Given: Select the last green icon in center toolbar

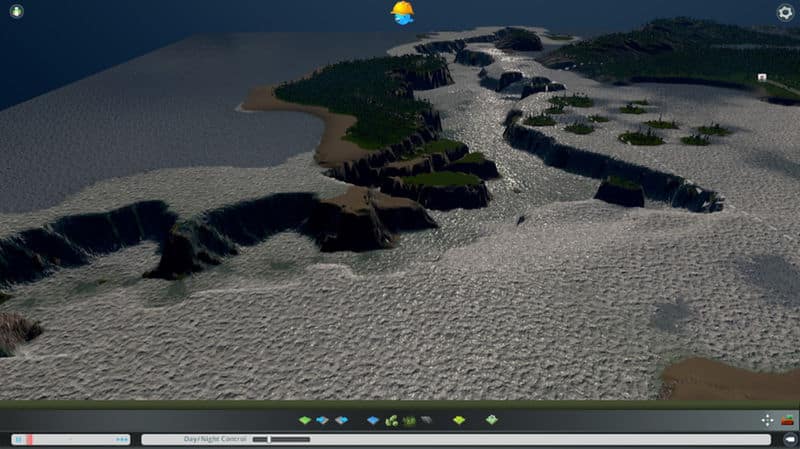Looking at the screenshot, I should pos(492,421).
